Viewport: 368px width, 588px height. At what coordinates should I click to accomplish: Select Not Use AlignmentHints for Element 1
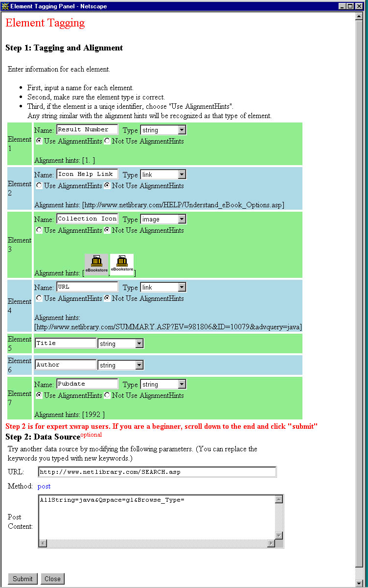tap(107, 141)
